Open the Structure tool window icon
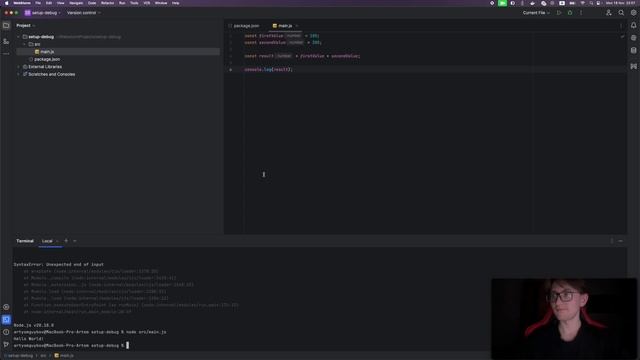This screenshot has height=360, width=640. pos(6,41)
